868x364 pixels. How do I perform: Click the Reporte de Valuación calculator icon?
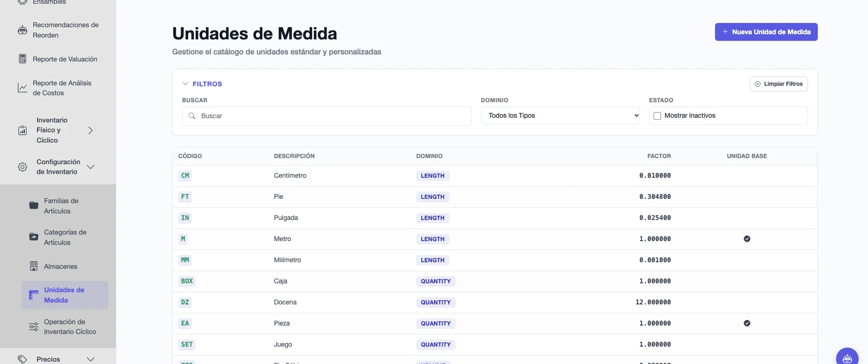23,59
